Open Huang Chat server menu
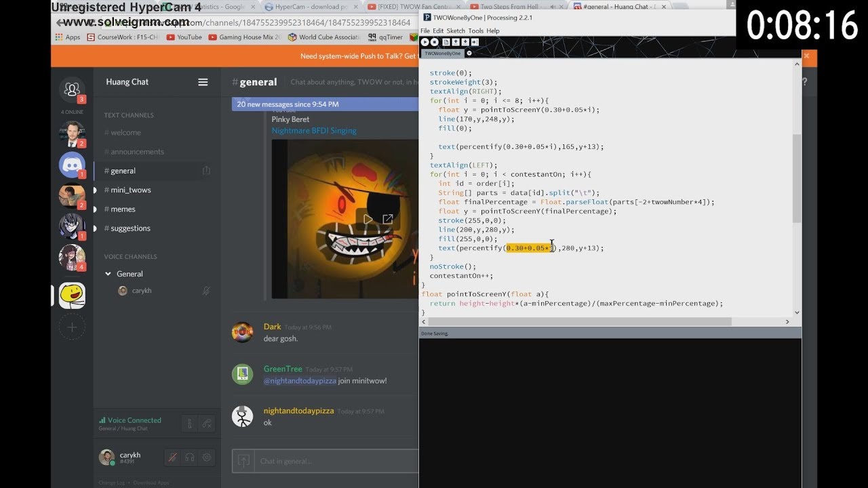868x488 pixels. (203, 82)
